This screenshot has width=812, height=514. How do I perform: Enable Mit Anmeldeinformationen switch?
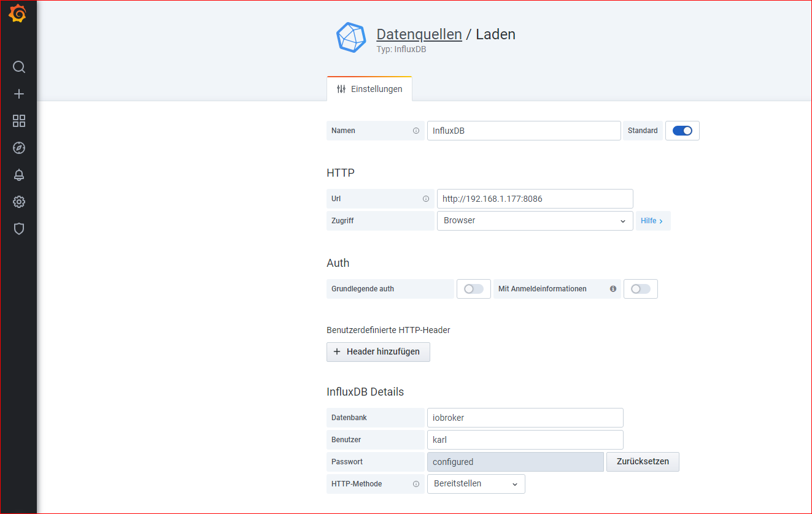click(640, 289)
